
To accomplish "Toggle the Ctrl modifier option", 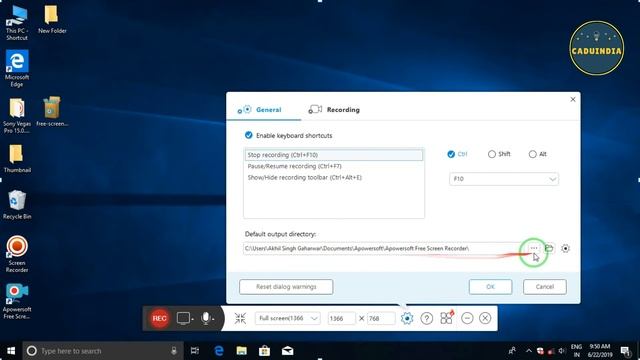I will tap(451, 154).
